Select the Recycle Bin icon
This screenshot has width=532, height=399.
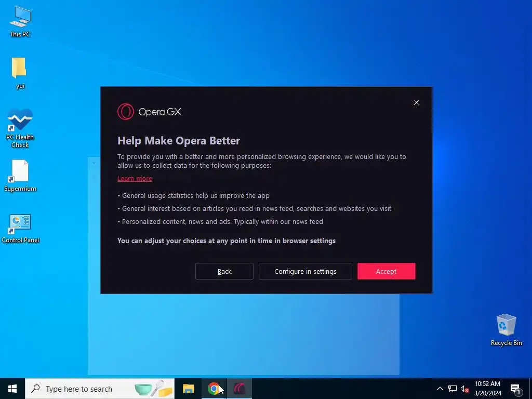point(506,329)
